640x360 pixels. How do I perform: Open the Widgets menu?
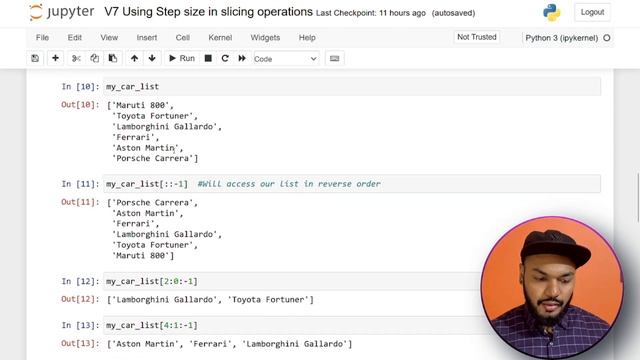click(x=265, y=38)
